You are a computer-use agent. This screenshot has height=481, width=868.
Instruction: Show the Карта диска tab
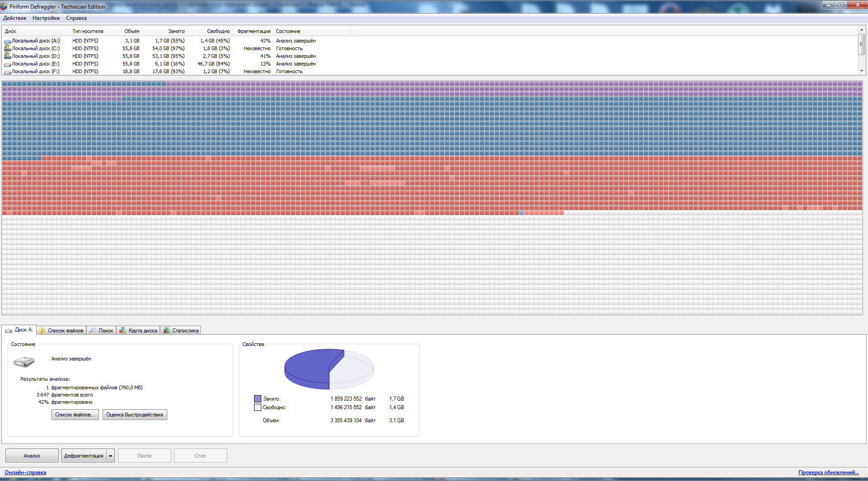point(138,331)
